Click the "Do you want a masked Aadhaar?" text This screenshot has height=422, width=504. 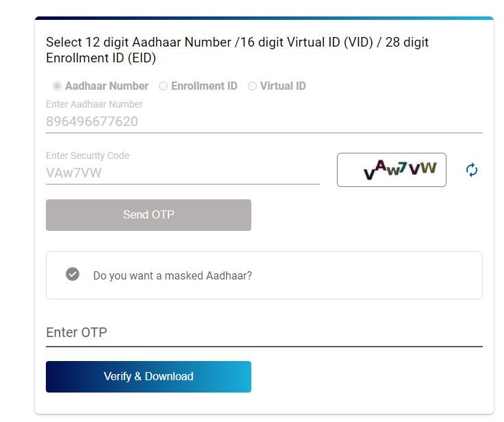pyautogui.click(x=173, y=276)
